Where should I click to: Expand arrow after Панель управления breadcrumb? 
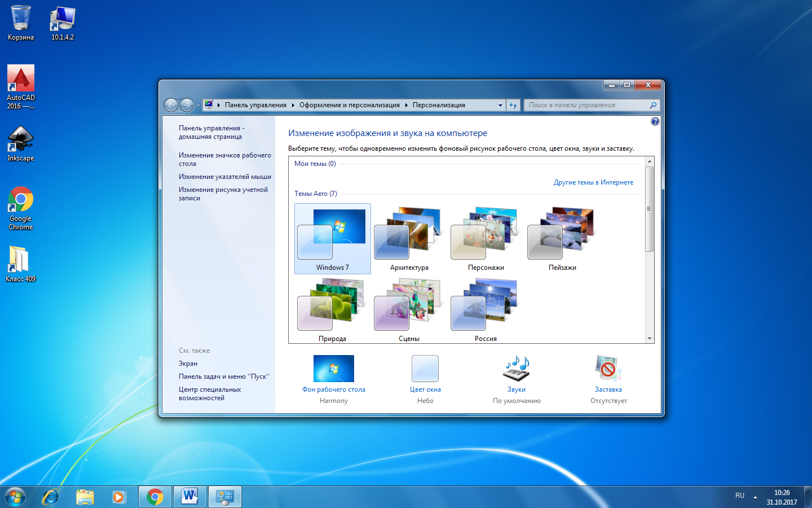click(x=293, y=105)
